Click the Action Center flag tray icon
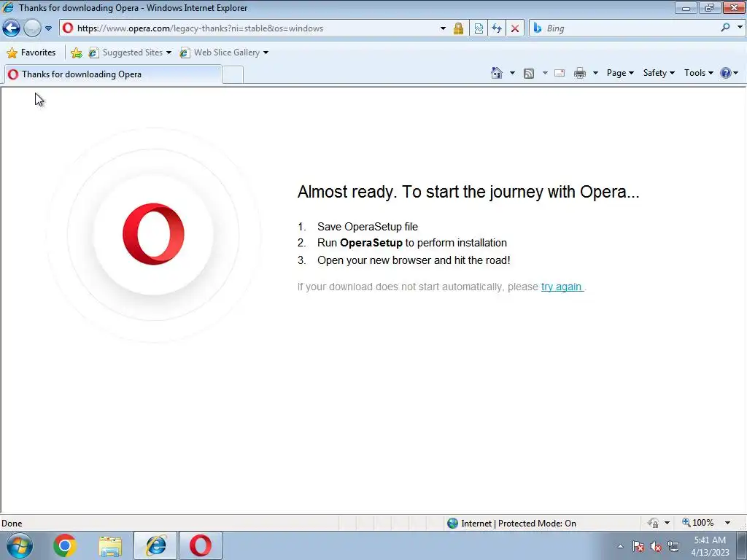747x560 pixels. click(638, 547)
